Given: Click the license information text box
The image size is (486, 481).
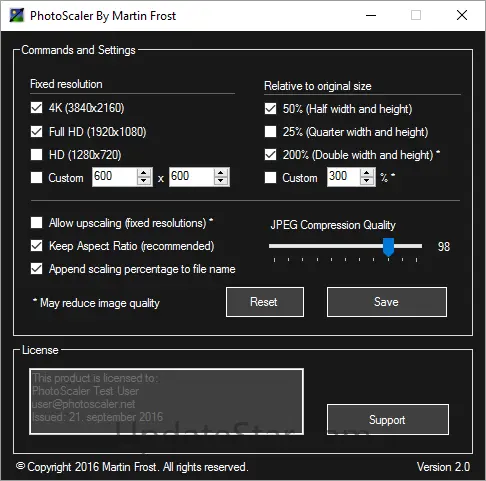Looking at the screenshot, I should click(x=166, y=402).
